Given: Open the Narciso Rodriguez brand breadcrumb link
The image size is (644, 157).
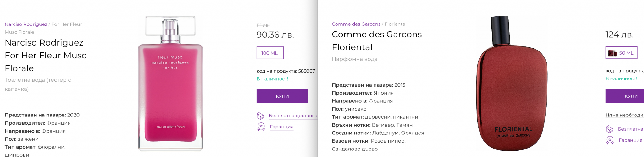Looking at the screenshot, I should 26,24.
